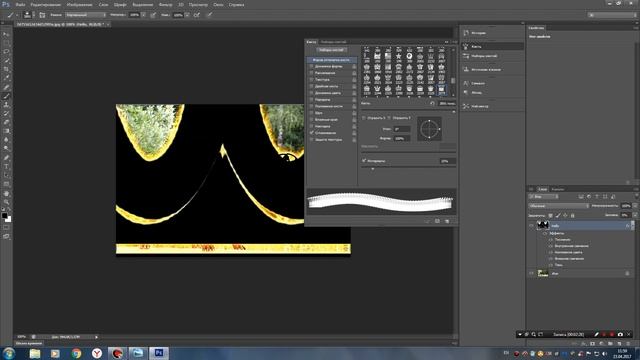Open the layer filter type Вид dropdown
Image resolution: width=640 pixels, height=360 pixels.
click(x=543, y=197)
